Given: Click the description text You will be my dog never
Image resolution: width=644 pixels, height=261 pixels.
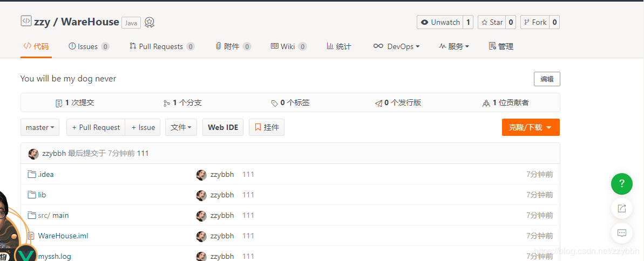Looking at the screenshot, I should coord(68,78).
